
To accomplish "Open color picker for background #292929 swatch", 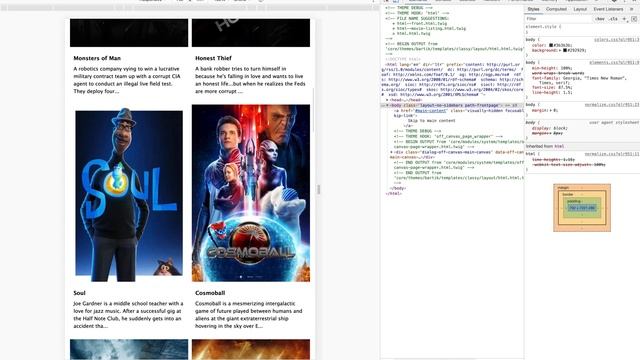I will coord(565,50).
